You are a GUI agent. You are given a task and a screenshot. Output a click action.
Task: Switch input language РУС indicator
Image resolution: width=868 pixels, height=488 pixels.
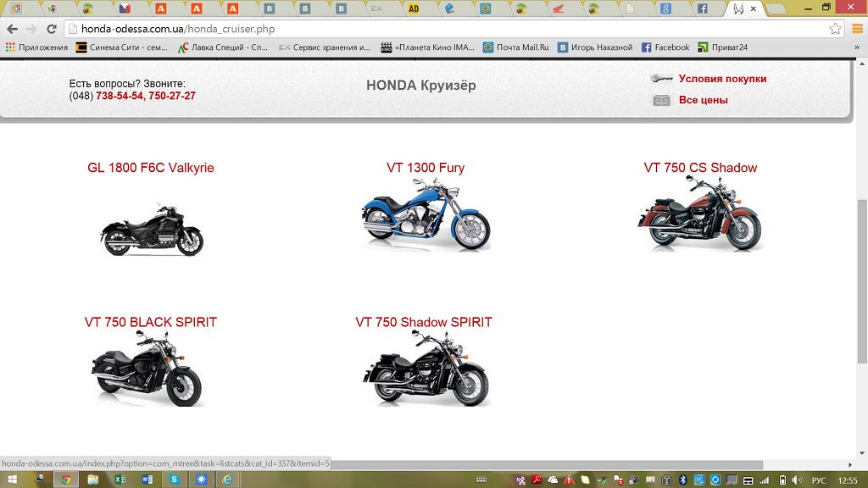click(819, 480)
